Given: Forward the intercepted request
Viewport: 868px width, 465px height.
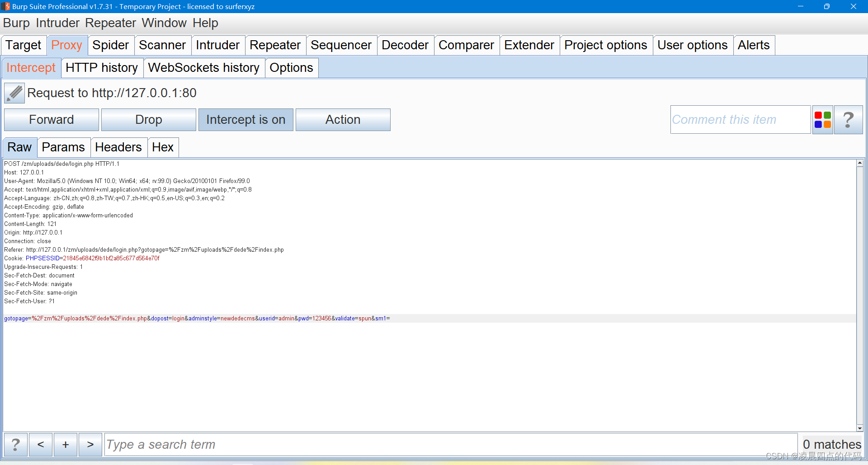Looking at the screenshot, I should click(x=52, y=120).
